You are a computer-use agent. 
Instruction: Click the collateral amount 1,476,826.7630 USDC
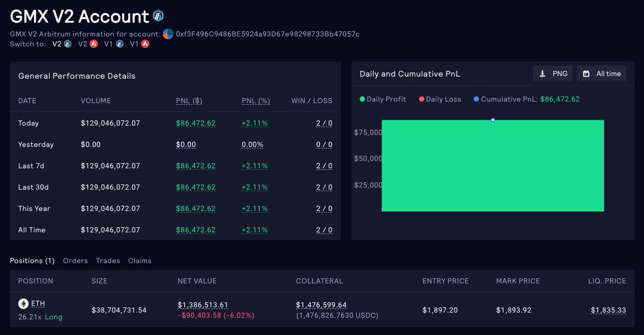(337, 315)
